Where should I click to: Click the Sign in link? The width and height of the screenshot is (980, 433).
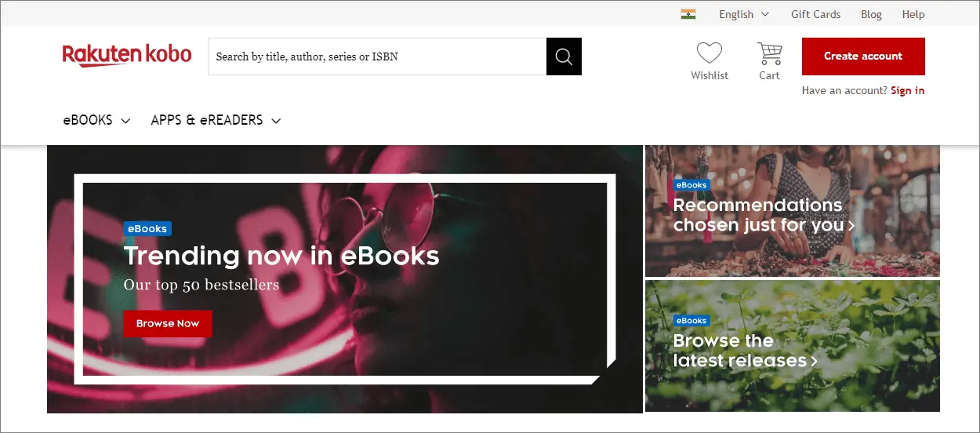click(x=908, y=90)
